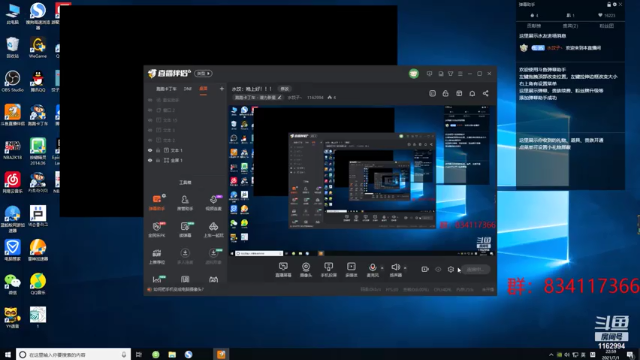Open the 弹幕助手 tool in the toolbox
The image size is (640, 360).
[157, 202]
